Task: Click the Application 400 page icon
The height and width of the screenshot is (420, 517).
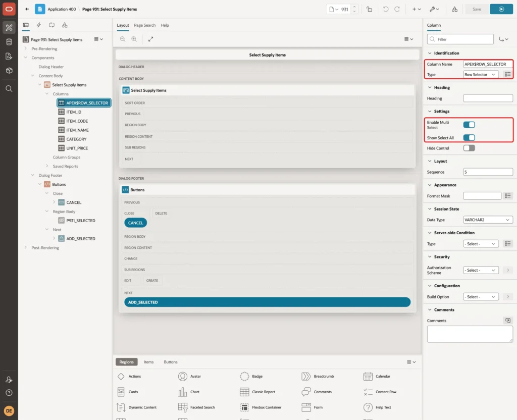Action: click(x=40, y=9)
